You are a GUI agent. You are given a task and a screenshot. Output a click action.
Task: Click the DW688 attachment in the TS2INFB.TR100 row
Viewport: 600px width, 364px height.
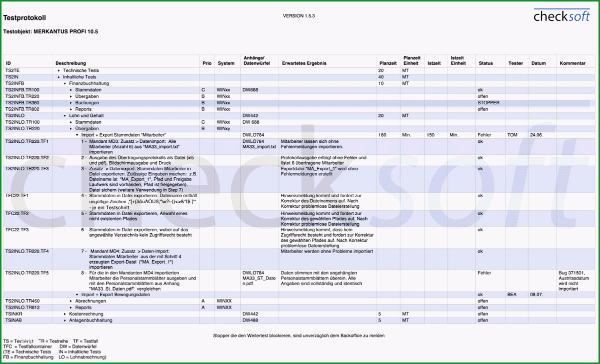point(251,90)
